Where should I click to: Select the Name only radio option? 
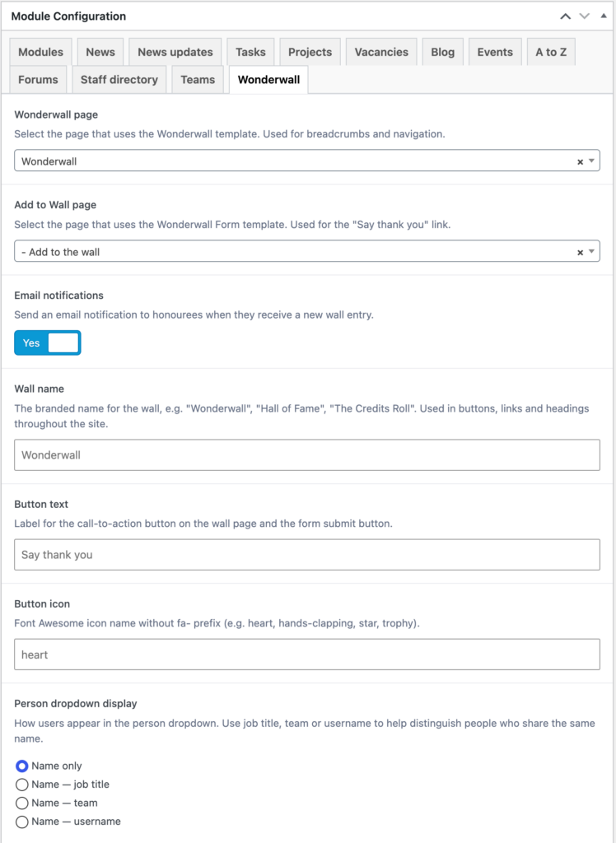pos(22,766)
